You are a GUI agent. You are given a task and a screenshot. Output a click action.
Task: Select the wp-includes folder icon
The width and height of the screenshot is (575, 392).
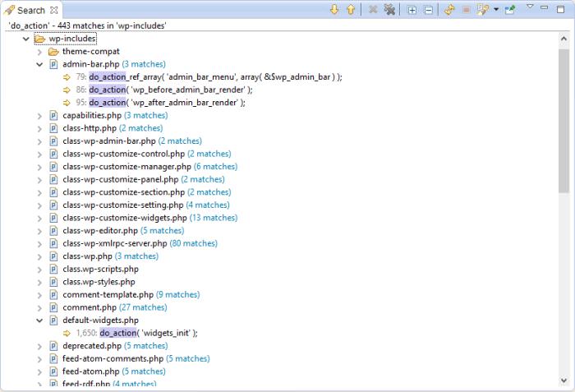(x=39, y=39)
